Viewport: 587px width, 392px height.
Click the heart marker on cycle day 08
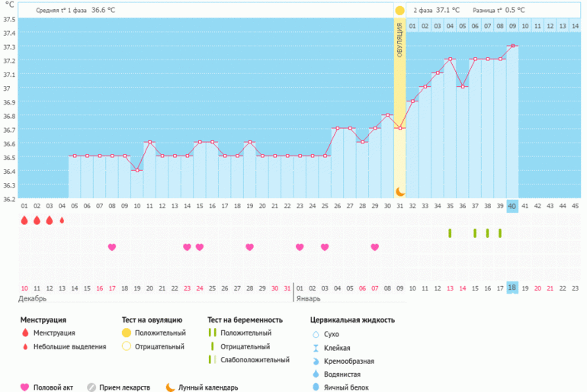coord(112,247)
